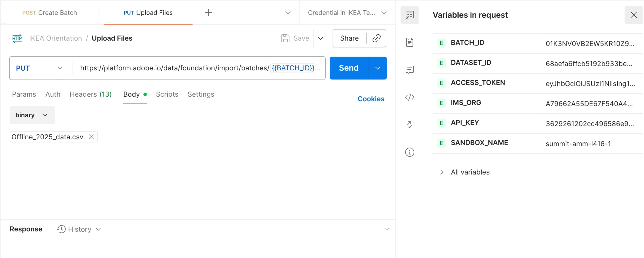Open the binary body type dropdown
Screen dimensions: 644x258
pyautogui.click(x=32, y=115)
